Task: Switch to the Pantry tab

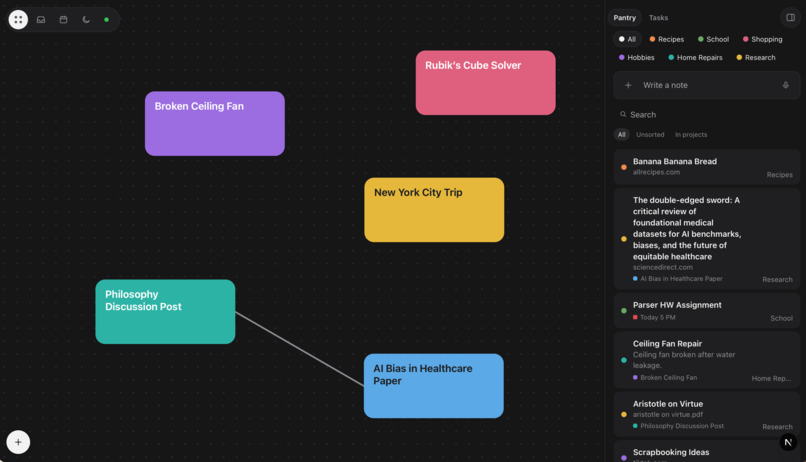Action: tap(625, 17)
